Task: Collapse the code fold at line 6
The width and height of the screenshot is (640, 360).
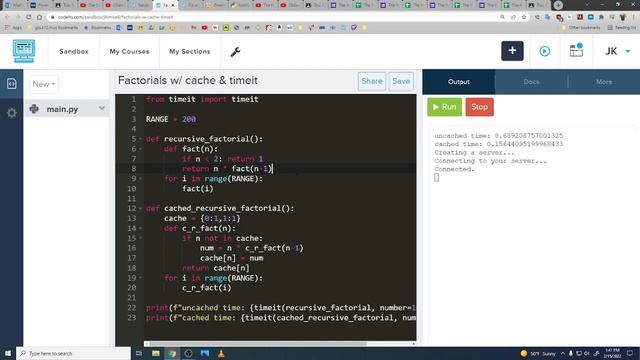Action: click(x=140, y=149)
